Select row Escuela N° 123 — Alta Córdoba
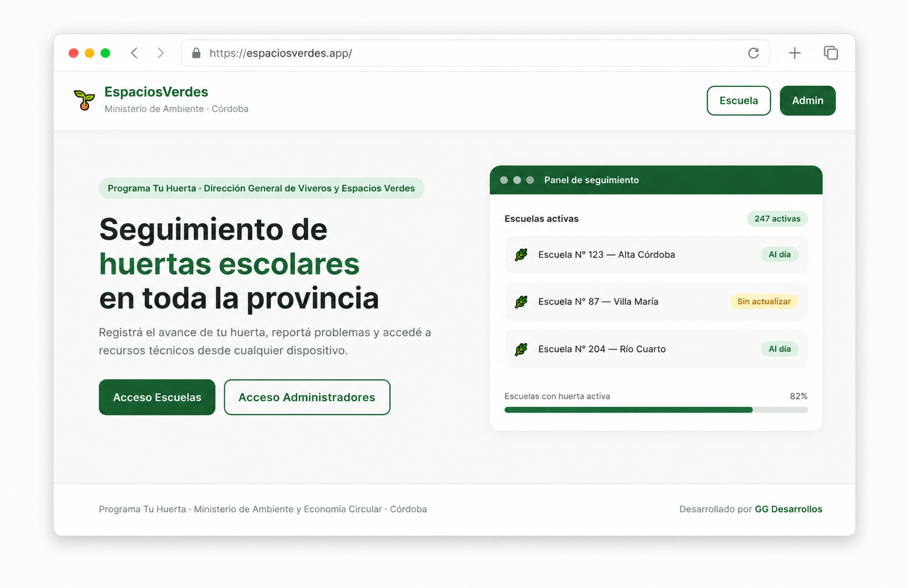The image size is (909, 588). pos(656,255)
